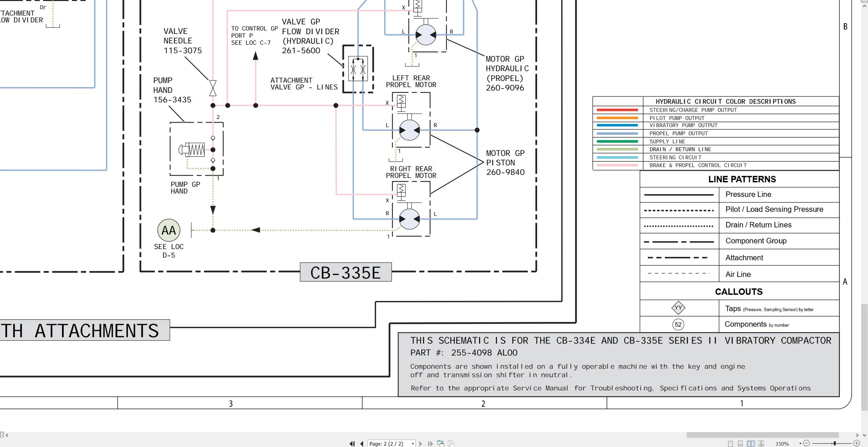Viewport: 868px width, 447px height.
Task: Switch to single page view
Action: click(730, 443)
